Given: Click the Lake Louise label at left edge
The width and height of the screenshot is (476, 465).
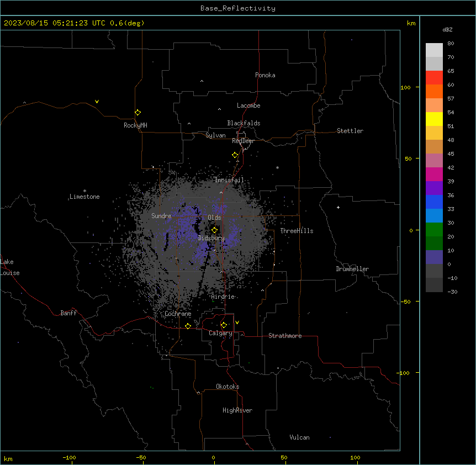Looking at the screenshot, I should [10, 267].
